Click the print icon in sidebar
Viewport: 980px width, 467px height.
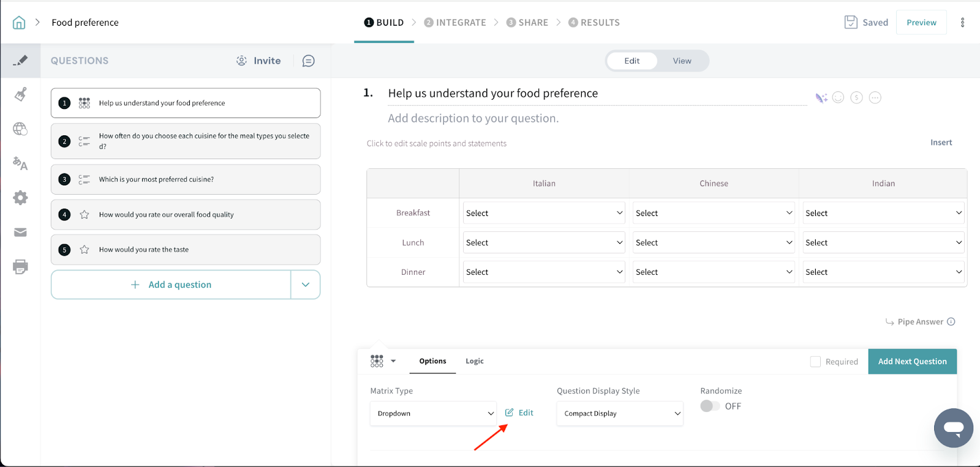pyautogui.click(x=20, y=267)
